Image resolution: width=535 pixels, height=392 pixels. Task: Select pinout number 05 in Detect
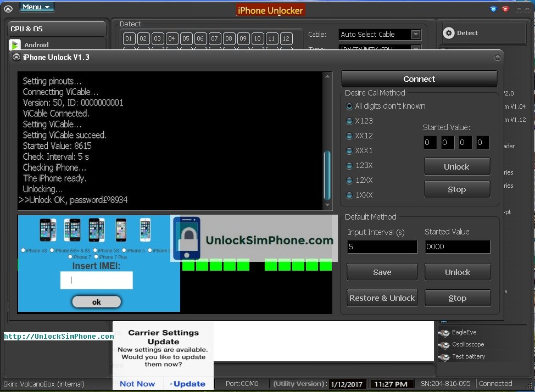point(186,38)
